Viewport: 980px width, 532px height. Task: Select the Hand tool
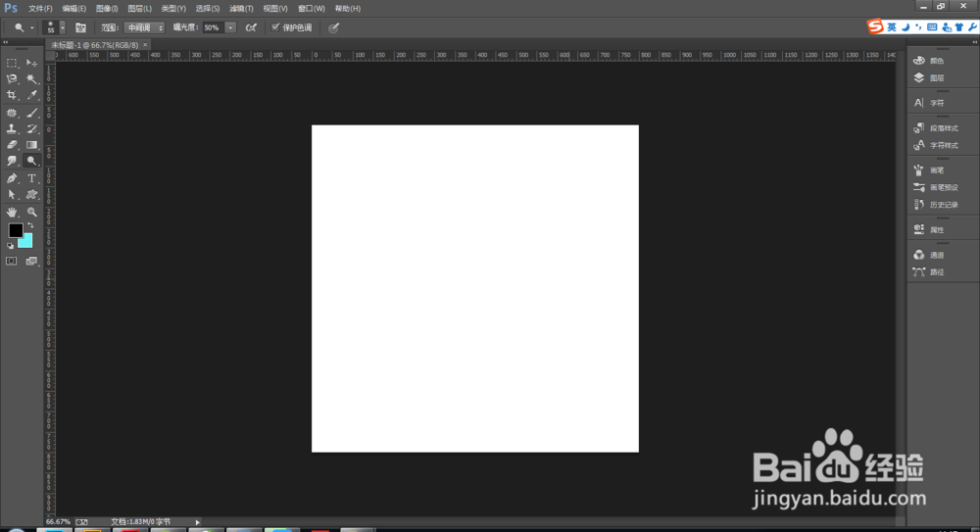pos(12,212)
